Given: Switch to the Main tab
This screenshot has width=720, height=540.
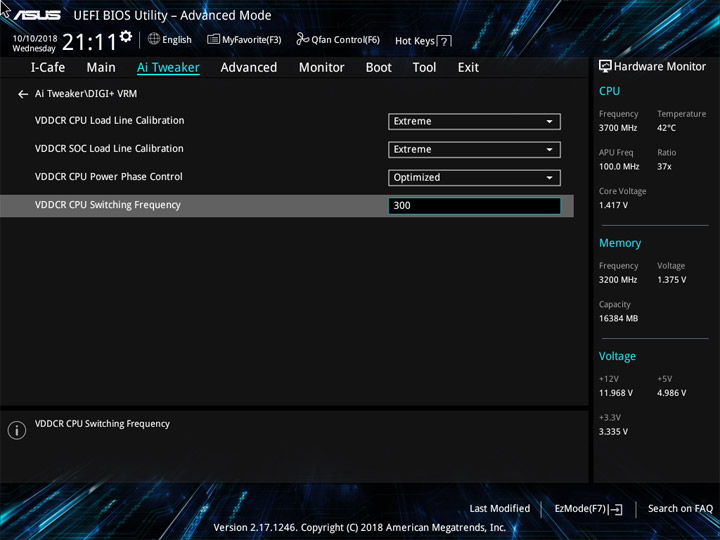Looking at the screenshot, I should click(x=101, y=68).
